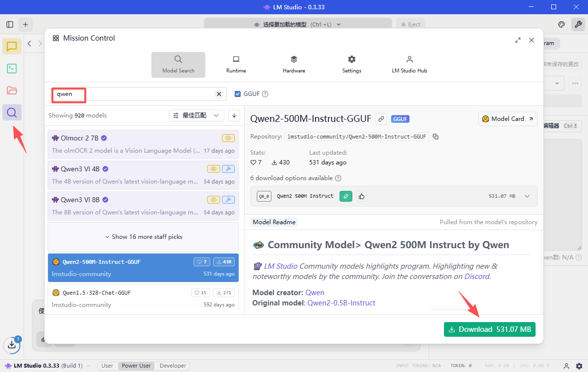Image resolution: width=588 pixels, height=372 pixels.
Task: Expand the Qwen2 500M Instruct download option
Action: tap(527, 196)
